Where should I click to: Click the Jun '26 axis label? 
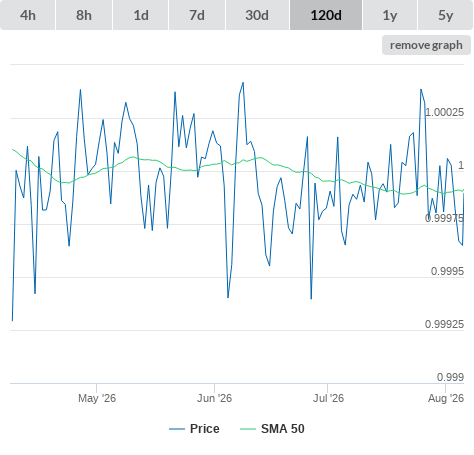tap(214, 398)
